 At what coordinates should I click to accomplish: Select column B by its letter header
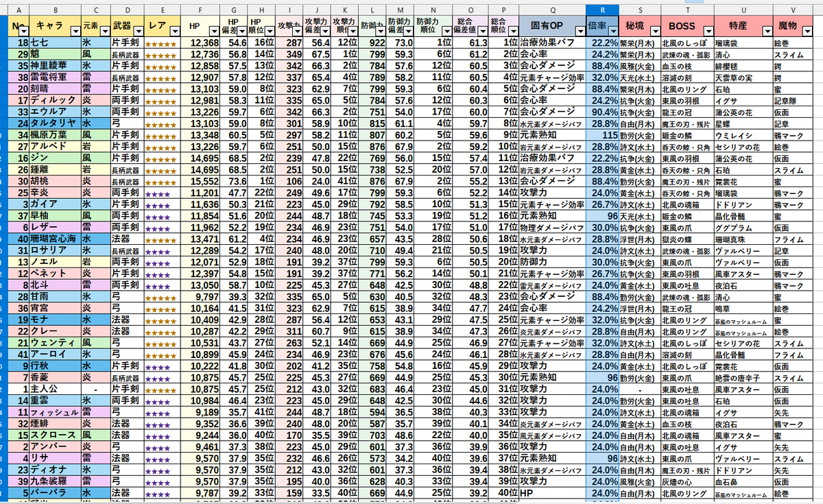tap(56, 10)
